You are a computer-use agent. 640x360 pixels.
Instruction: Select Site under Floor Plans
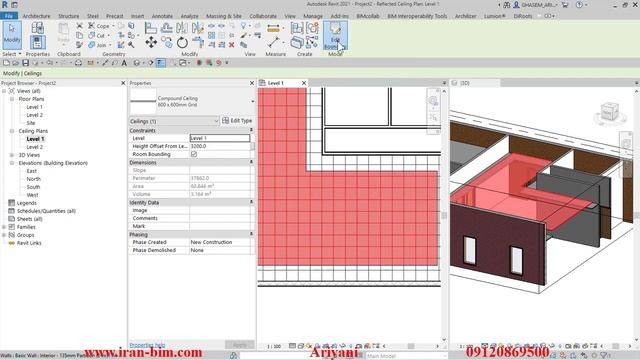31,123
